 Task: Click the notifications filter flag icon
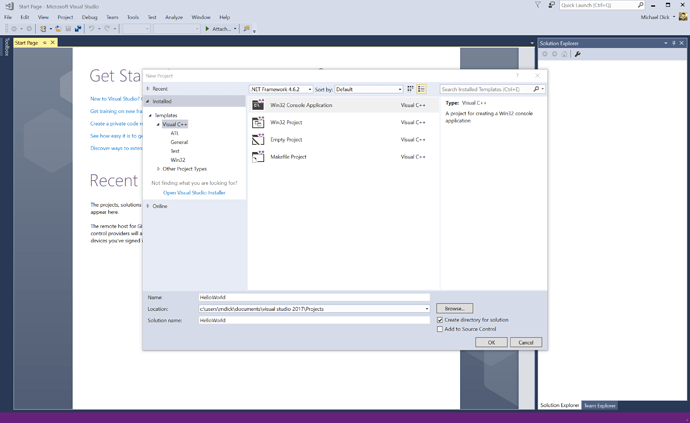point(538,5)
